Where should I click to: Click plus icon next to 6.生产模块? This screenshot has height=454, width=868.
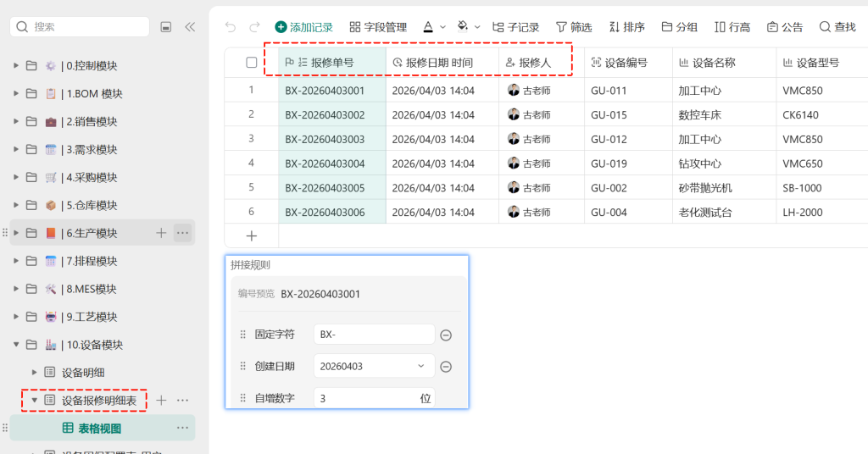pos(161,234)
